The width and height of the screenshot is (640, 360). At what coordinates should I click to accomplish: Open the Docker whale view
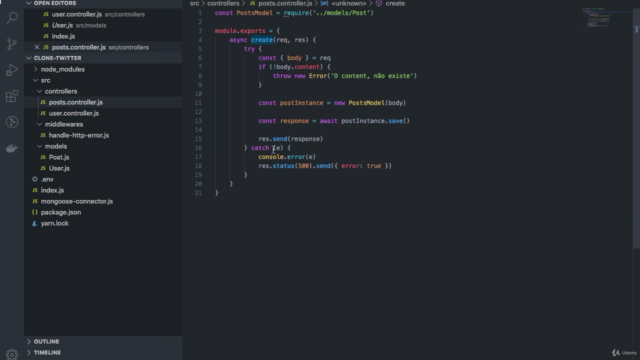pos(12,148)
